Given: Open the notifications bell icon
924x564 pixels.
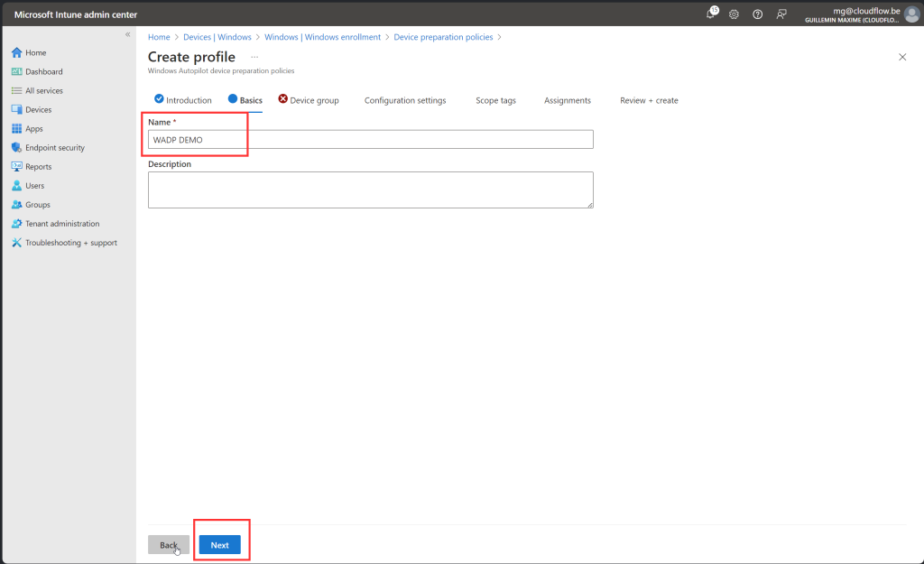Looking at the screenshot, I should (x=711, y=14).
